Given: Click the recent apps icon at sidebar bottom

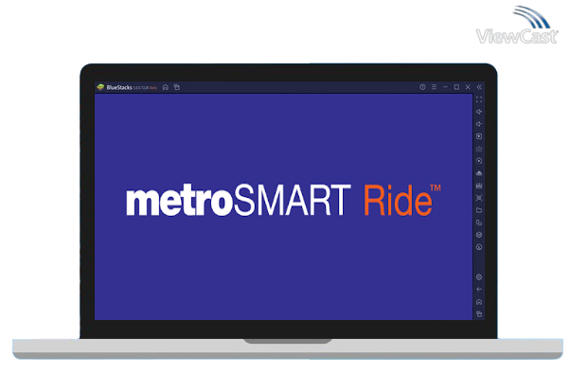Looking at the screenshot, I should tap(479, 313).
